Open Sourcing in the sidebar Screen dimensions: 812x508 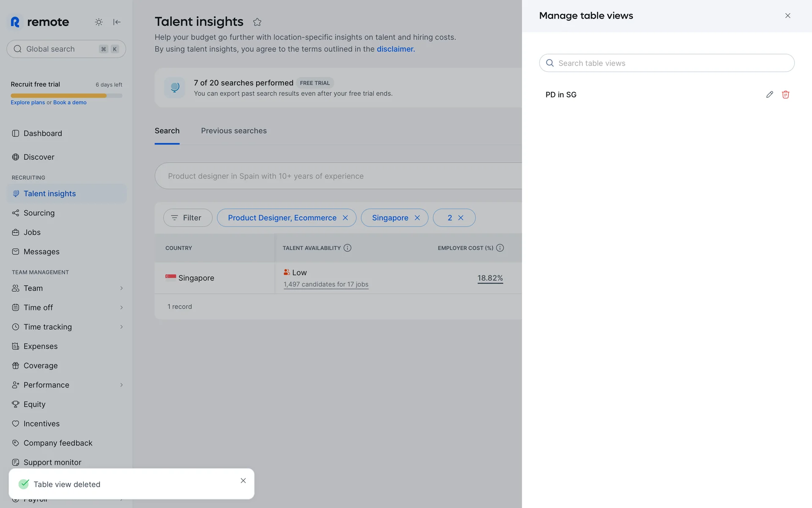tap(39, 213)
